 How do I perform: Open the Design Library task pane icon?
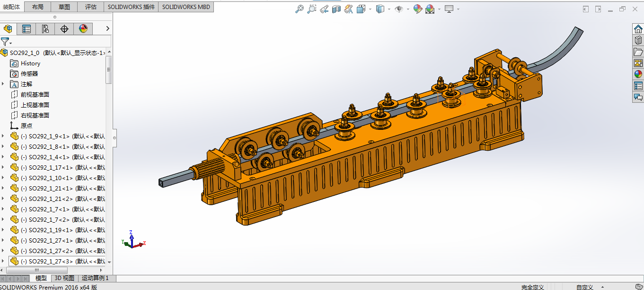pos(638,40)
